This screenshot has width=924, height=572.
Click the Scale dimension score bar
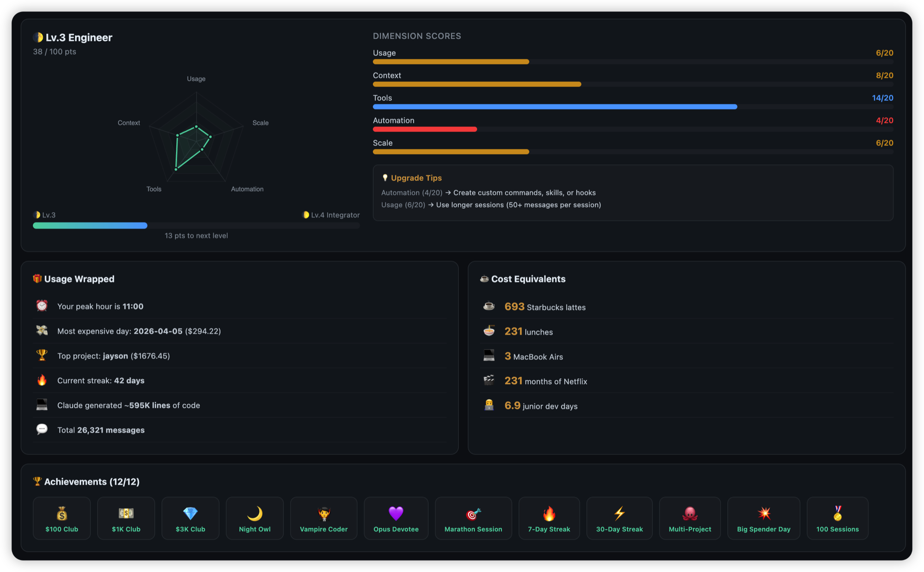pyautogui.click(x=633, y=152)
